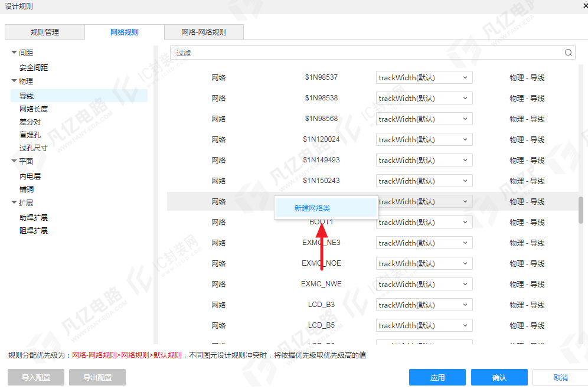Viewport: 588px width, 392px height.
Task: Open trackWidth dropdown for EXMC_NE3
Action: [424, 243]
